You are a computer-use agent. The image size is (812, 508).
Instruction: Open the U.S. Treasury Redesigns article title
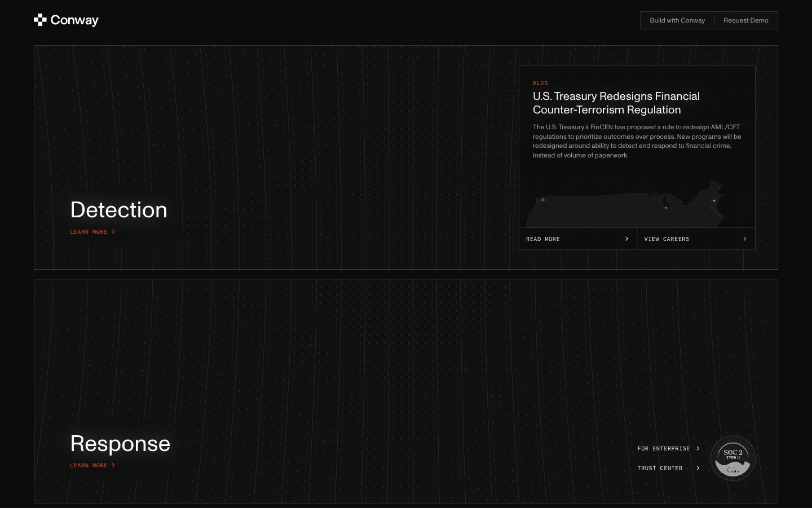click(x=616, y=103)
